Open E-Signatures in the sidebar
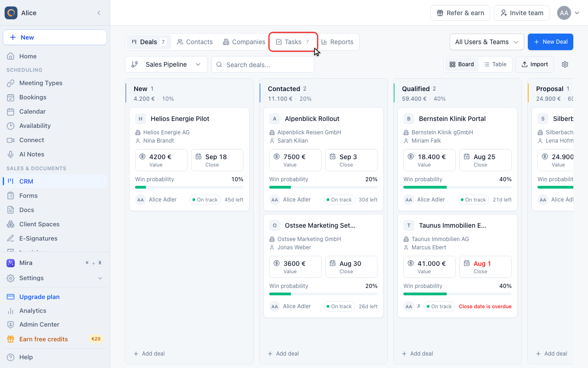The width and height of the screenshot is (588, 368). tap(55, 238)
